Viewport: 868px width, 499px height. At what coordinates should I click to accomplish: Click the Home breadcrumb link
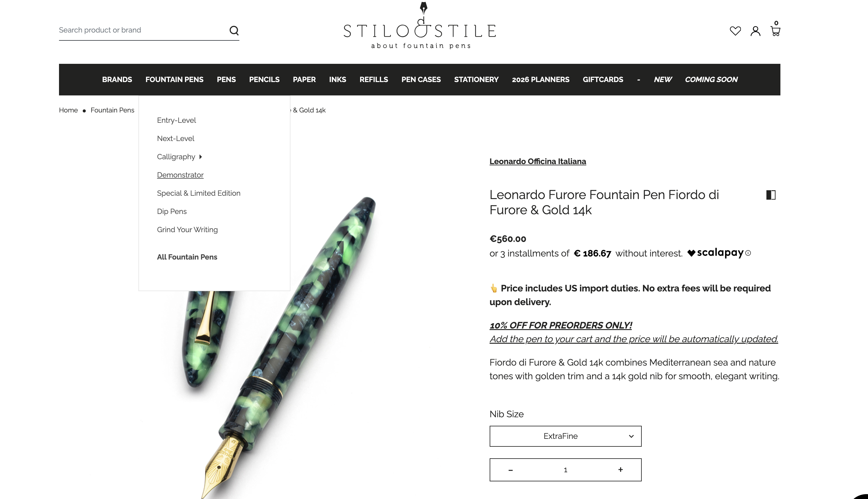[68, 110]
